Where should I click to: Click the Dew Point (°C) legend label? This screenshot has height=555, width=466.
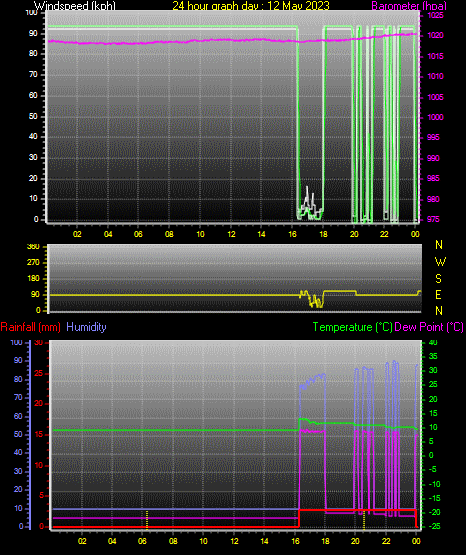click(x=429, y=327)
